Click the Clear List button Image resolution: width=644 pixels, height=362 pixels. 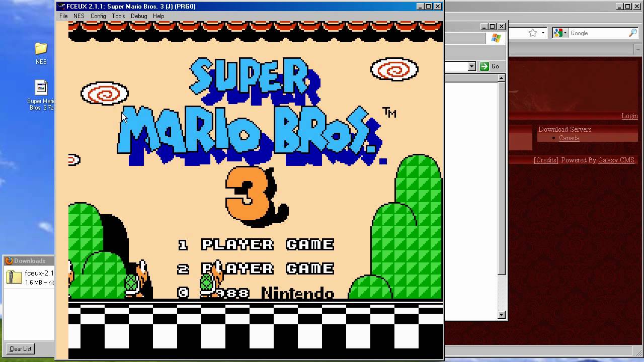21,349
